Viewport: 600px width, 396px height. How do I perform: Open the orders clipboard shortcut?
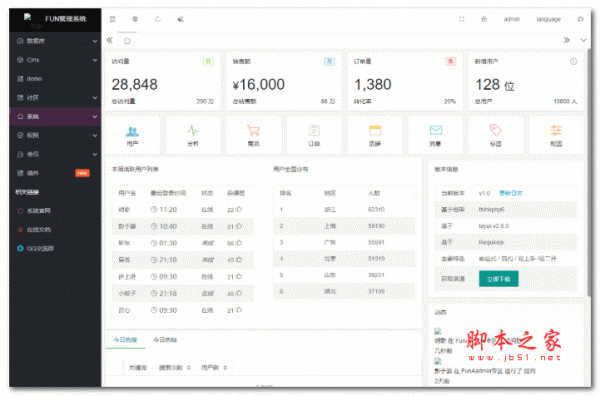tap(314, 131)
